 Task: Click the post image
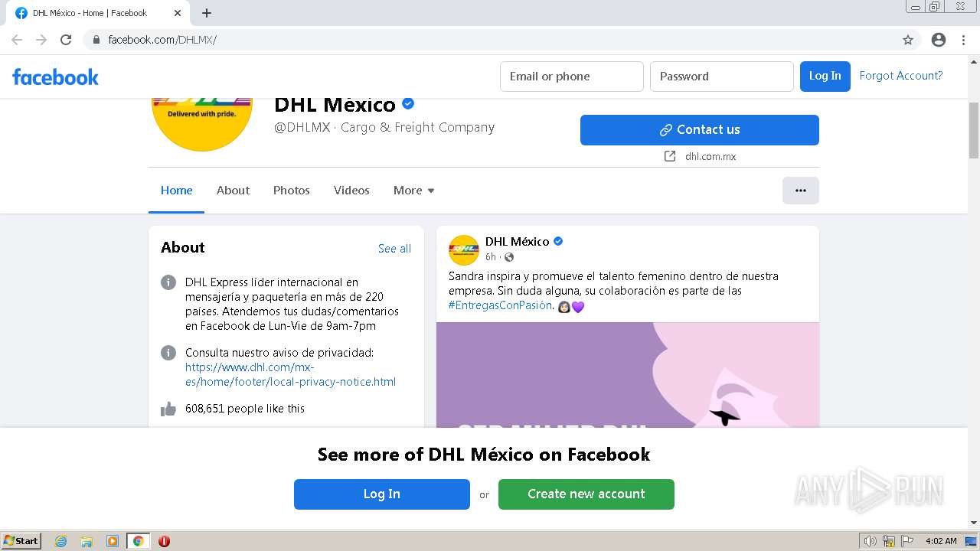click(x=628, y=375)
